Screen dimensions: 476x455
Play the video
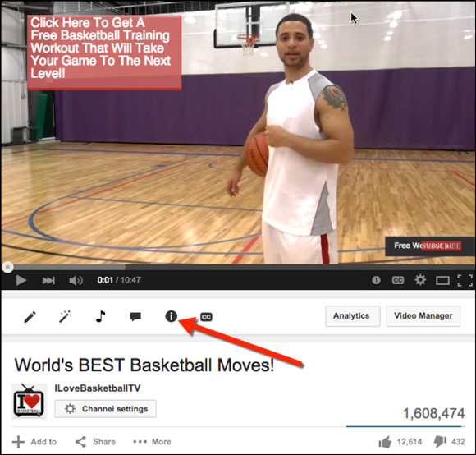(x=21, y=280)
